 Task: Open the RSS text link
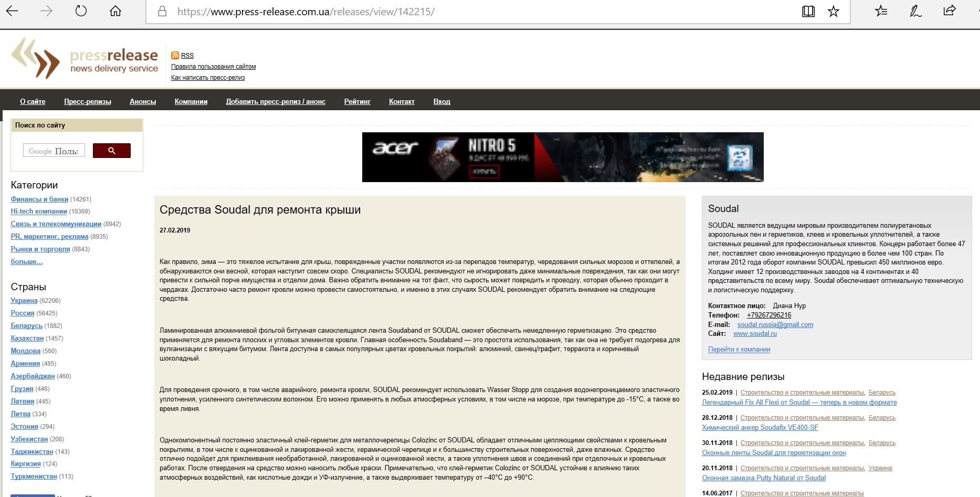[x=187, y=55]
